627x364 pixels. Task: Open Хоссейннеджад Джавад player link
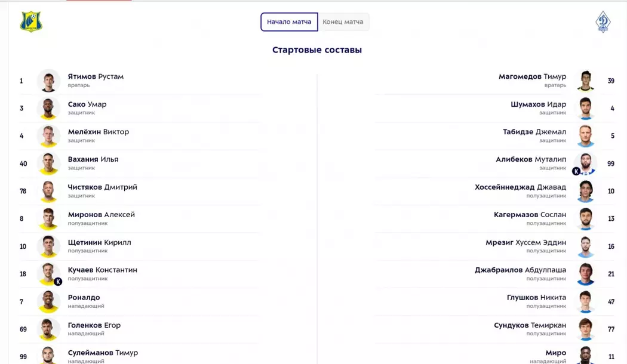pos(520,187)
